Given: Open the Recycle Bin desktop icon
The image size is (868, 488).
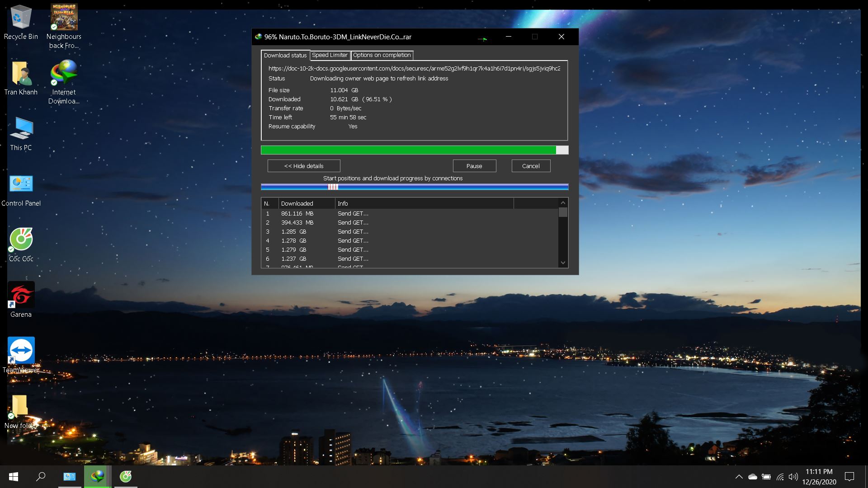Looking at the screenshot, I should coord(21,18).
